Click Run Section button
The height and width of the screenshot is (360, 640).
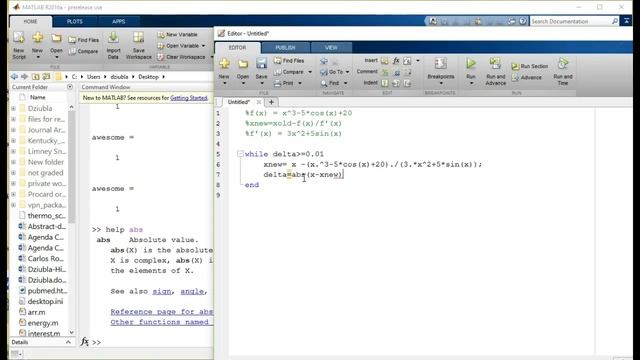(529, 66)
